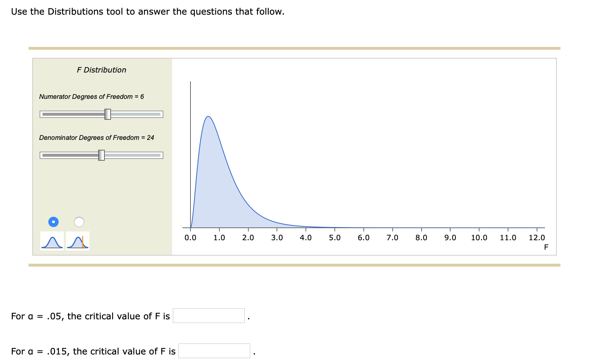
Task: Click the Numerator slider track right of thumb
Action: [x=136, y=114]
